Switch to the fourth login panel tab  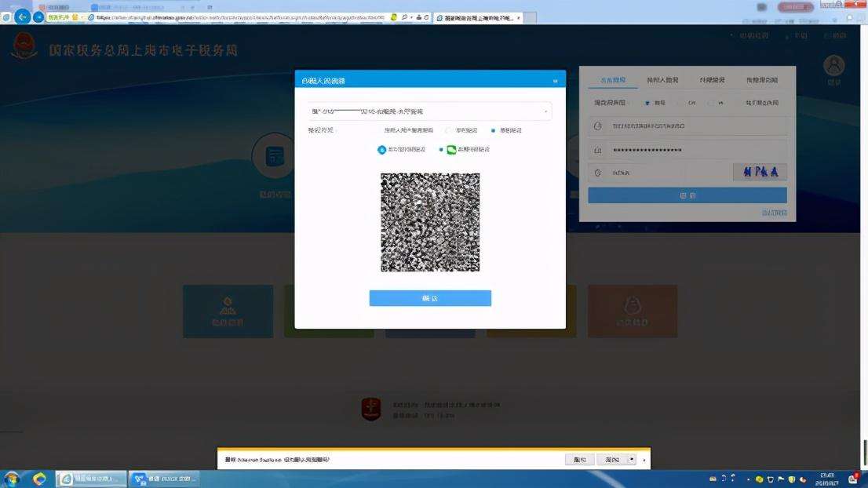point(762,80)
